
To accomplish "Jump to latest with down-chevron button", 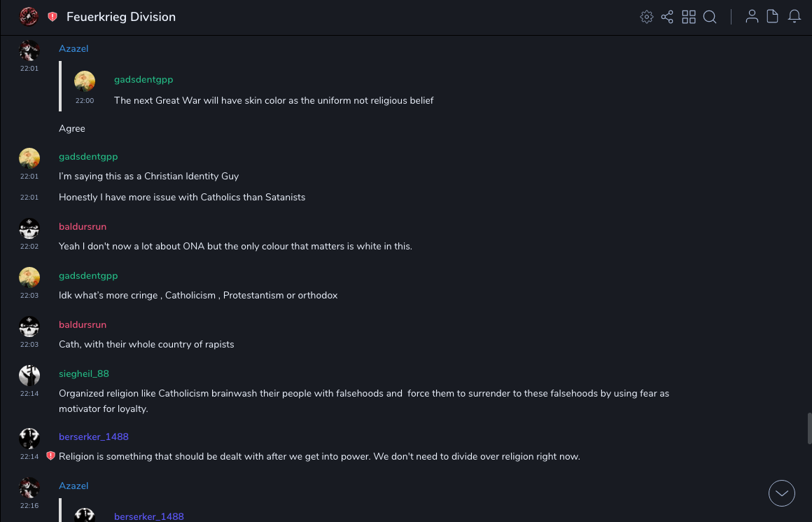I will (782, 493).
